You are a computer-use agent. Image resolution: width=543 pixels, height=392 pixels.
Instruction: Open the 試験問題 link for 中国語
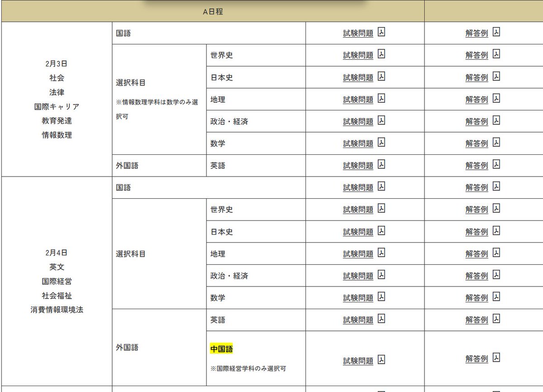pyautogui.click(x=357, y=359)
